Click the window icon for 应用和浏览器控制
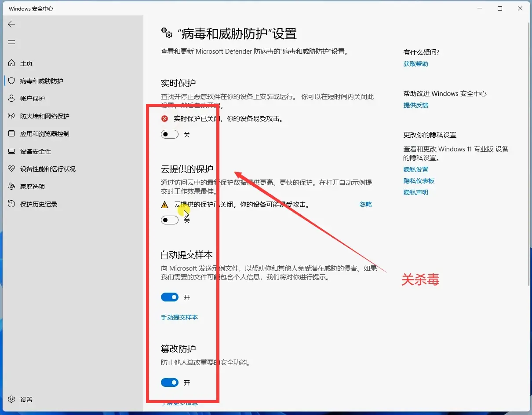532x415 pixels. coord(11,134)
